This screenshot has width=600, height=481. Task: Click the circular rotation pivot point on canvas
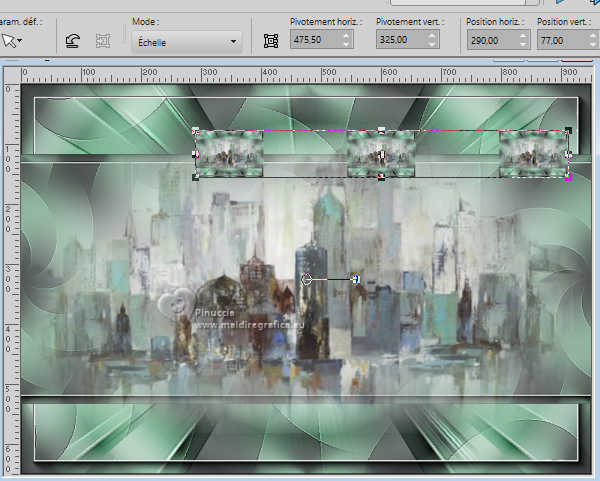[307, 279]
